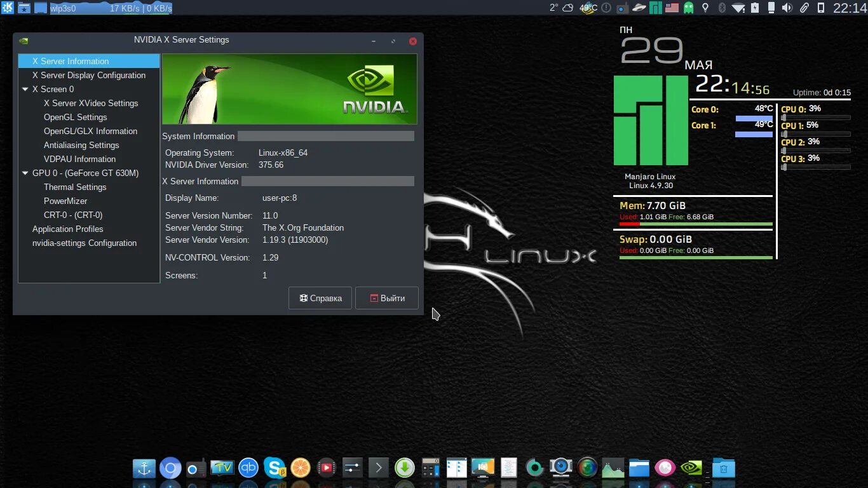Click the NVIDIA penguin banner image

pyautogui.click(x=290, y=89)
